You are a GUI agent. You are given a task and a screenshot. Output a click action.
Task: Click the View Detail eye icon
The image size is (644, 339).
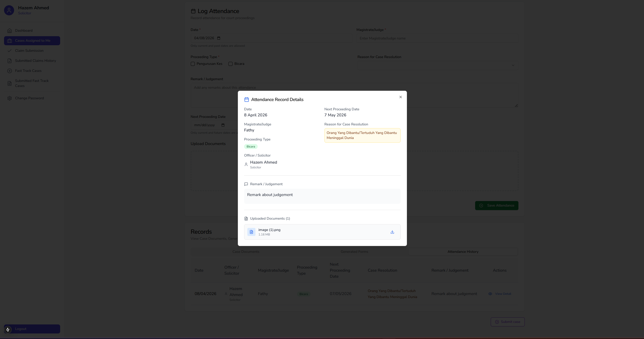pos(490,294)
